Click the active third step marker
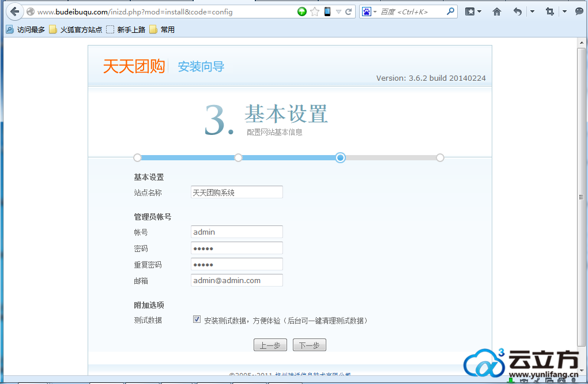This screenshot has height=384, width=588. click(340, 157)
